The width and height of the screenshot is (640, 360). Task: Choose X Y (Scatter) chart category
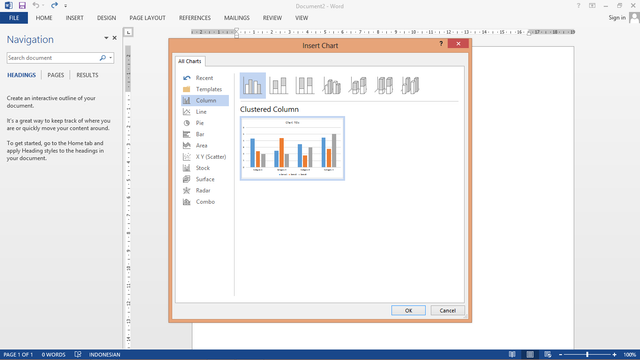point(204,157)
